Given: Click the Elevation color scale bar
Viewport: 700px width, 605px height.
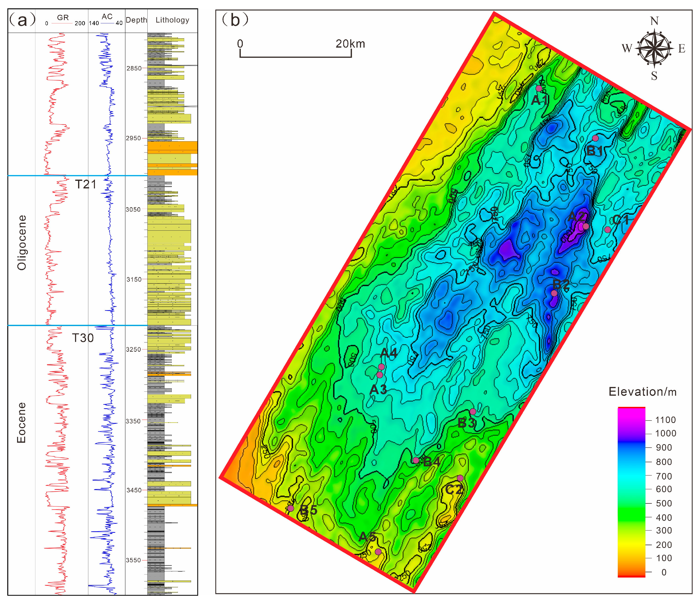Looking at the screenshot, I should [x=631, y=492].
